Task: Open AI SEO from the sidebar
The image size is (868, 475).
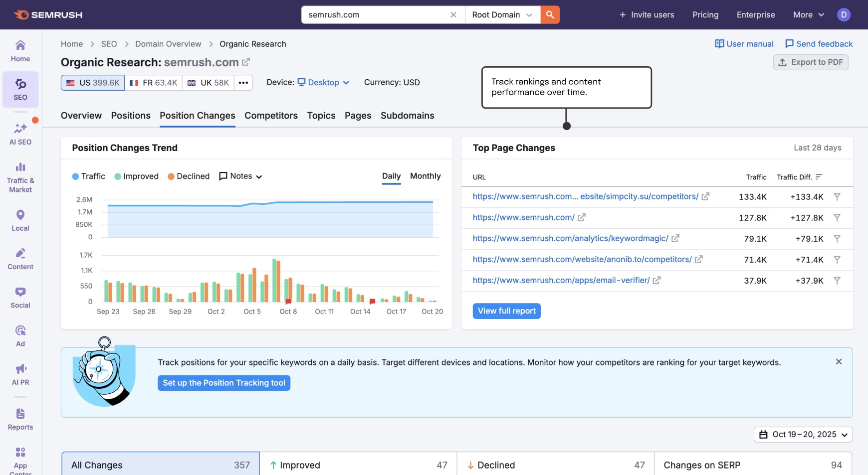Action: 20,132
